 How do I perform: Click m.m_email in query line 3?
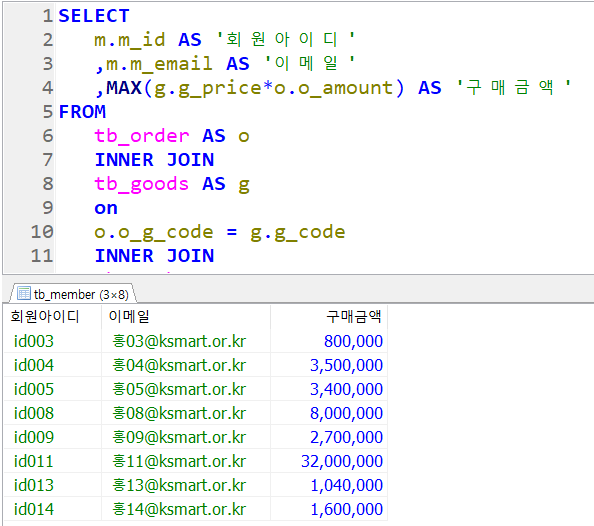point(159,64)
